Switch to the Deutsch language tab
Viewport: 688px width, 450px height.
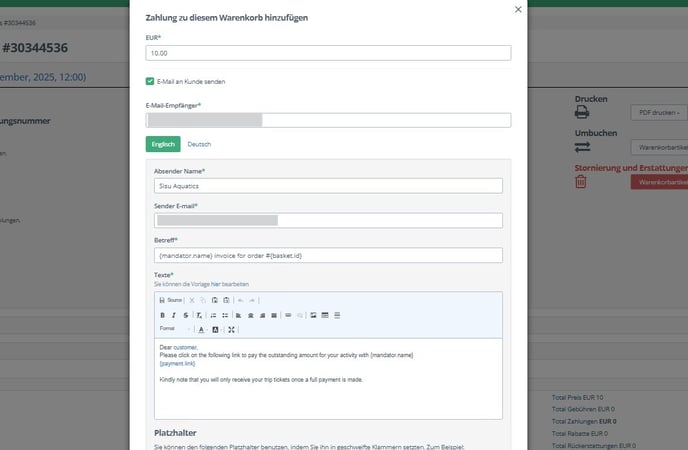(198, 144)
